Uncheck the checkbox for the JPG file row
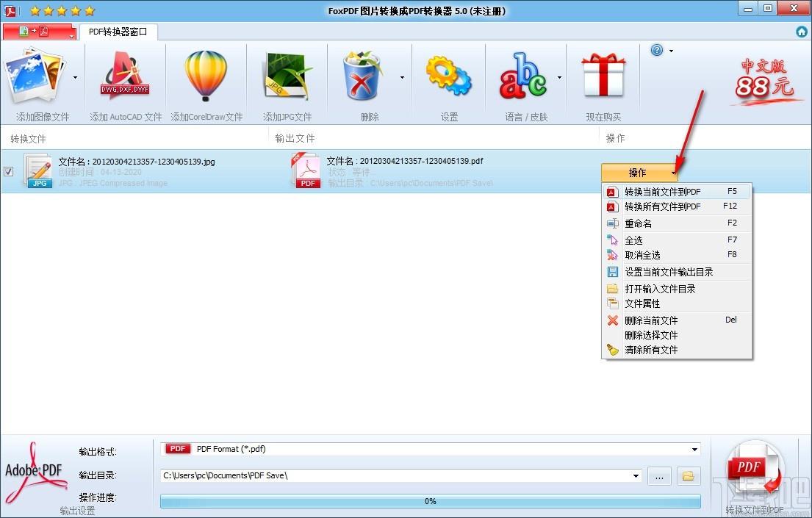Viewport: 812px width, 518px height. pyautogui.click(x=8, y=171)
